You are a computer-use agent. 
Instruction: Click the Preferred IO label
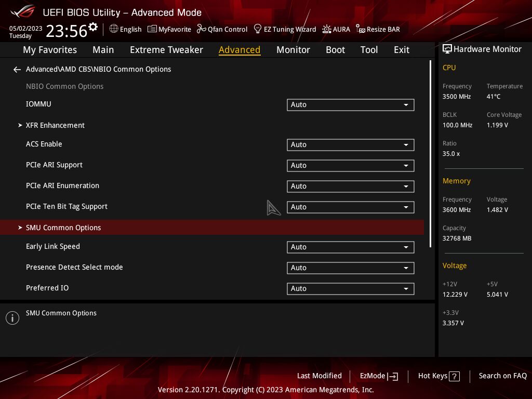[47, 288]
